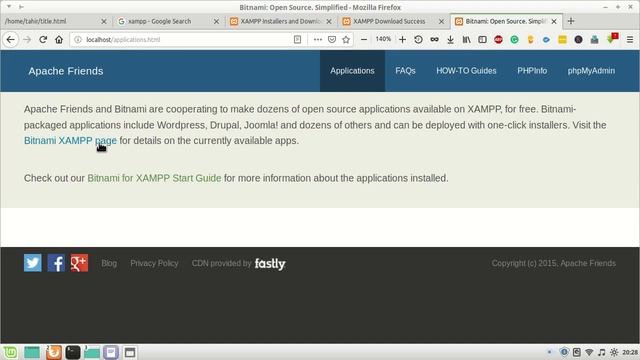Open HOW-TO Guides nav item
The width and height of the screenshot is (640, 360).
tap(466, 71)
